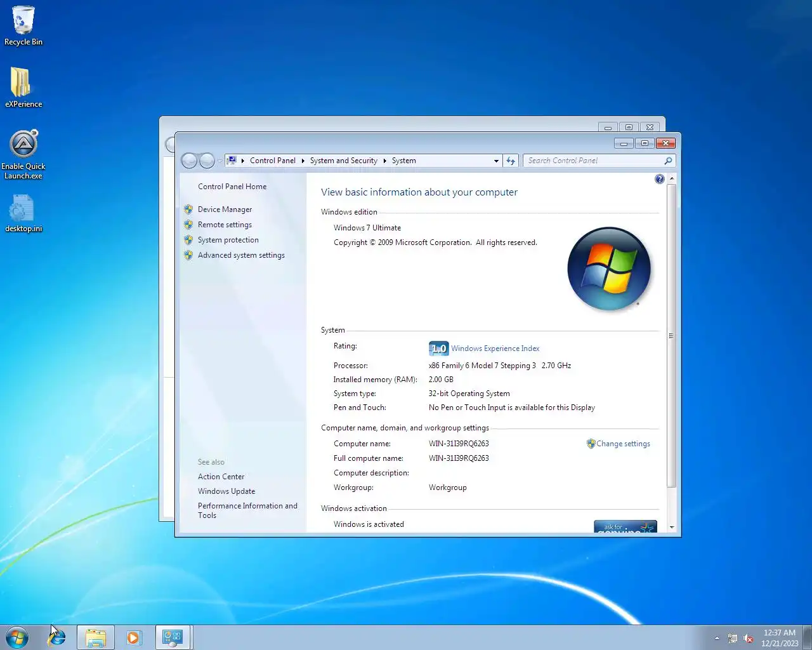Open Windows Explorer from the taskbar
The image size is (812, 650).
point(95,637)
